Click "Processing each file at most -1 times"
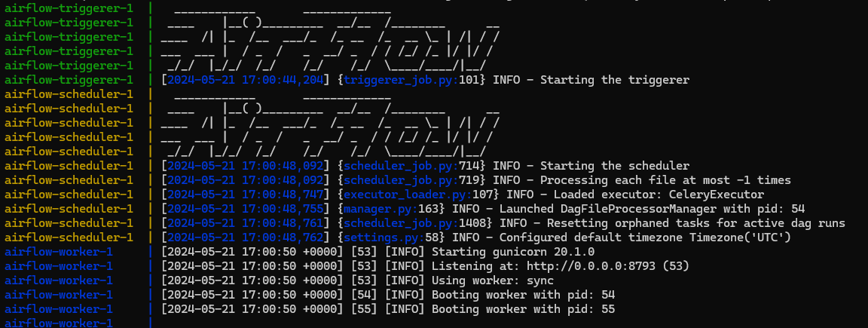868x328 pixels. pyautogui.click(x=665, y=180)
